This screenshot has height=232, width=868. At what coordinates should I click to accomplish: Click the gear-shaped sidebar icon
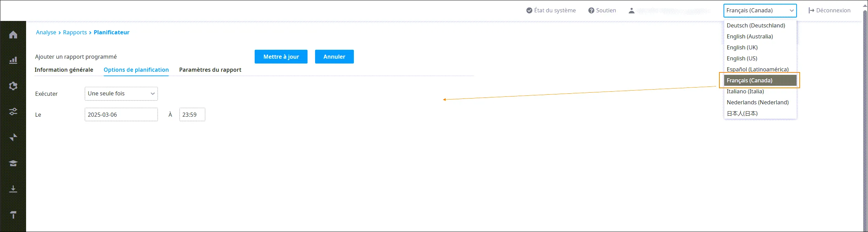(13, 86)
